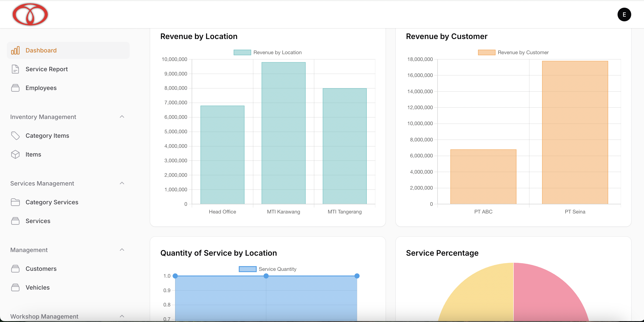
Task: Click the 10,000,000 y-axis value
Action: tap(174, 59)
